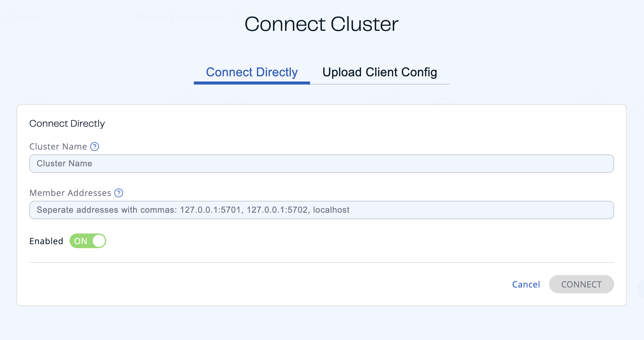Click inside the Cluster Name field
Screen dimensions: 644x340
321,164
